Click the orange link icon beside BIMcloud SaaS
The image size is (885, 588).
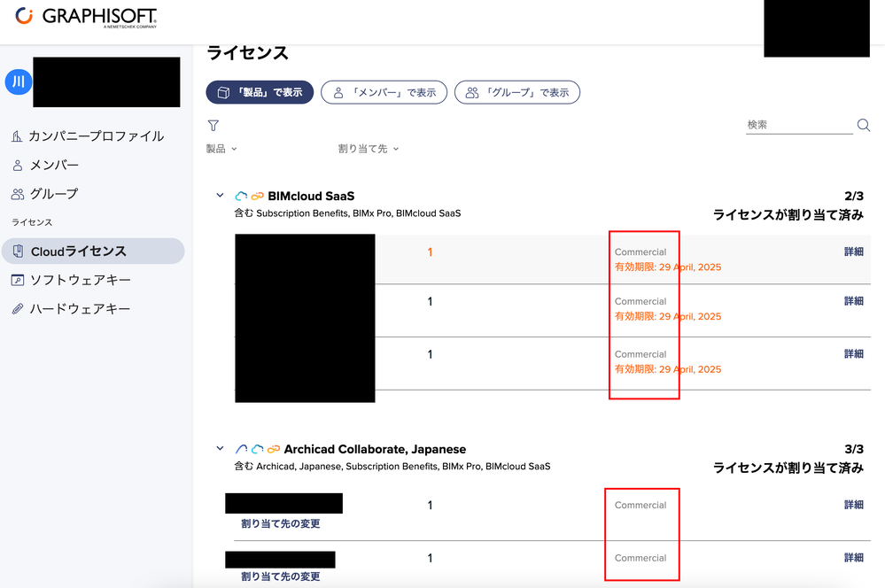pos(258,196)
